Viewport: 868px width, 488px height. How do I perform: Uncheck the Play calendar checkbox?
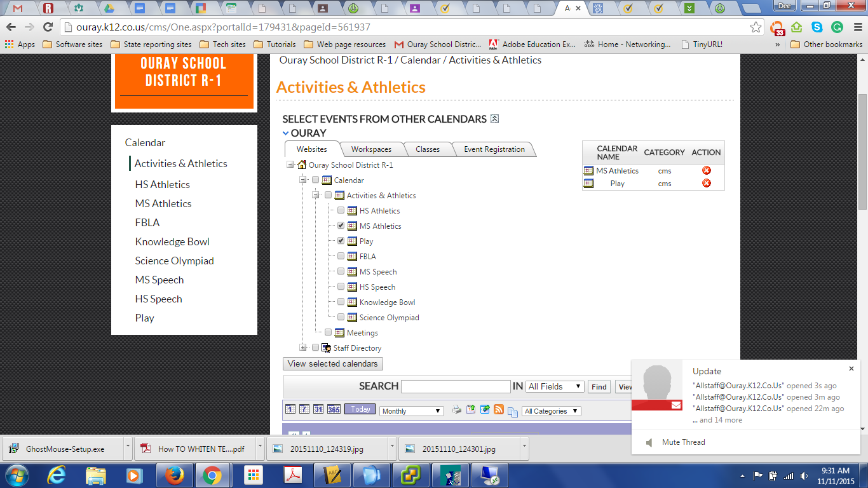[341, 241]
